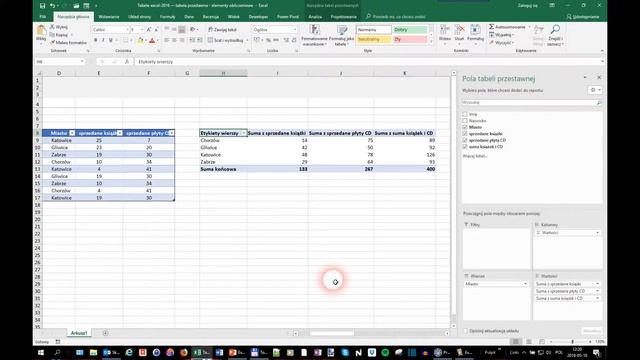Click Znajdź i zaznacz magnifier icon
The height and width of the screenshot is (360, 640).
coord(555,29)
